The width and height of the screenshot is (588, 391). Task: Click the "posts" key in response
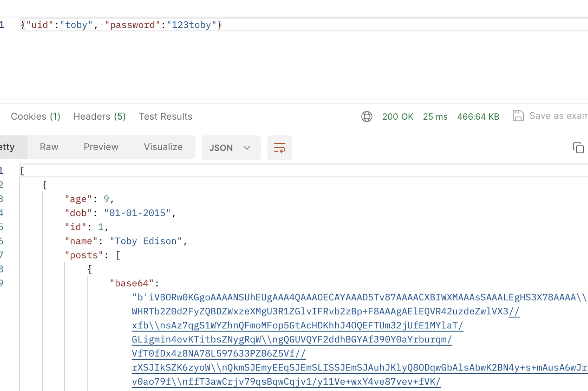click(84, 255)
